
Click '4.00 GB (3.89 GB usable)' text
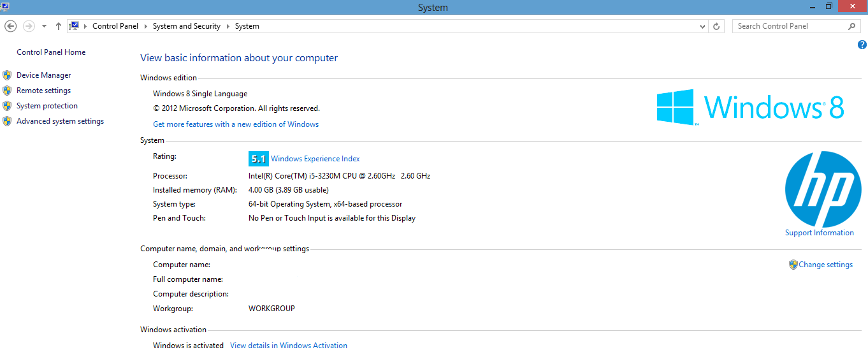[289, 190]
